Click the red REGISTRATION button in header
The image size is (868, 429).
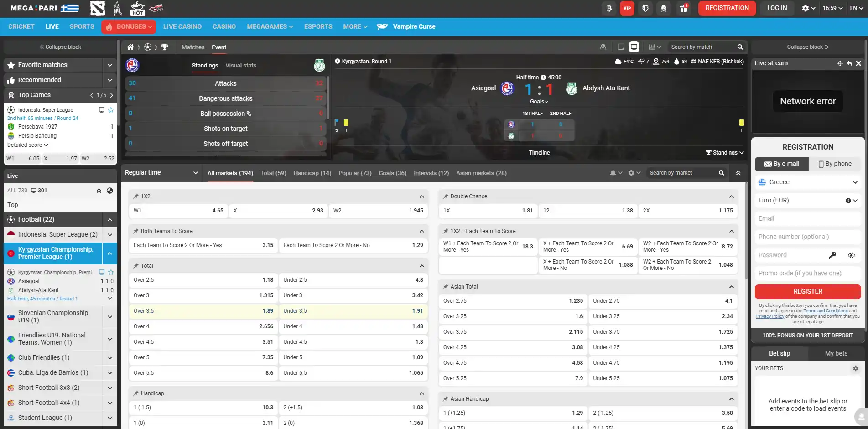click(x=727, y=8)
